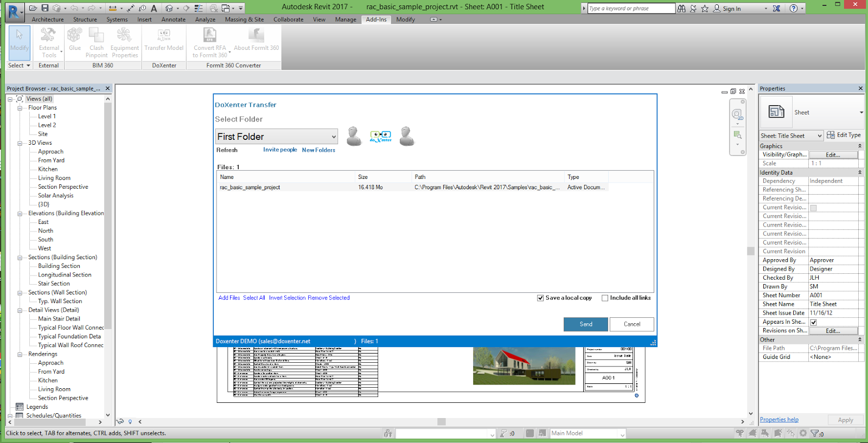Click the keyword search input field

631,8
